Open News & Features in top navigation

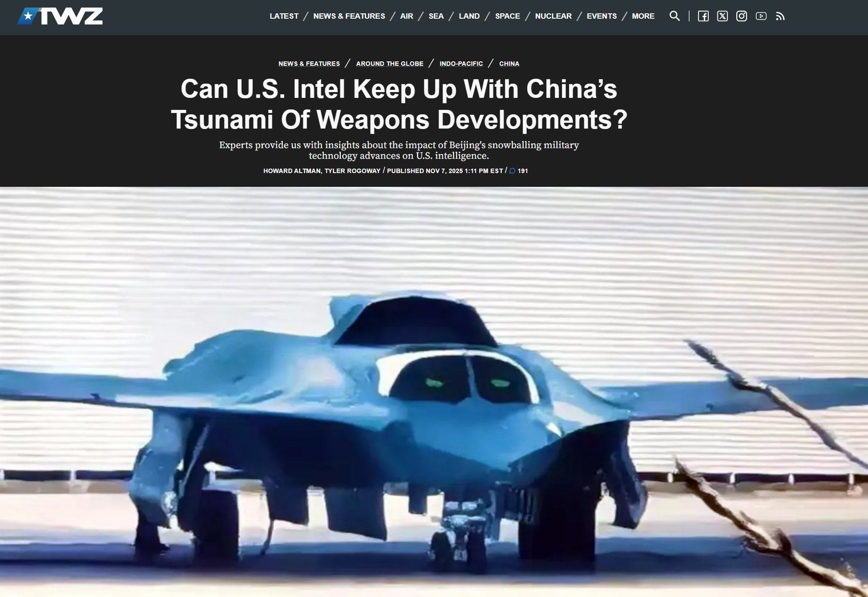coord(349,16)
